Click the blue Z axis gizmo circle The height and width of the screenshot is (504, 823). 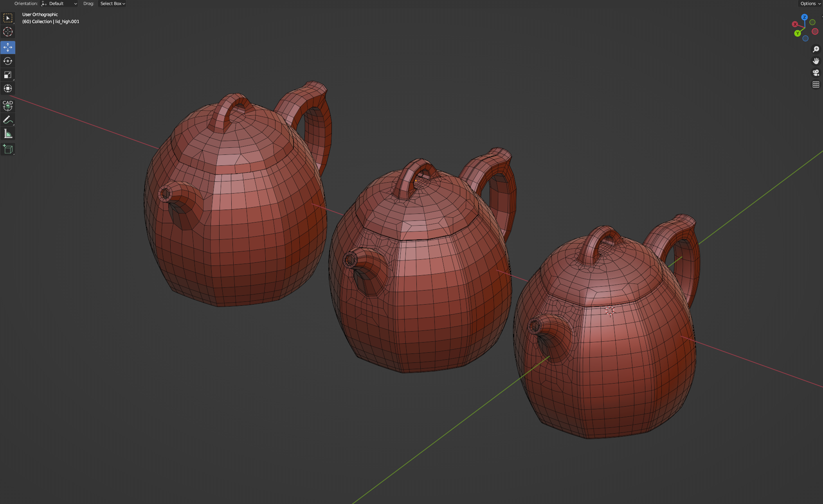pyautogui.click(x=805, y=17)
